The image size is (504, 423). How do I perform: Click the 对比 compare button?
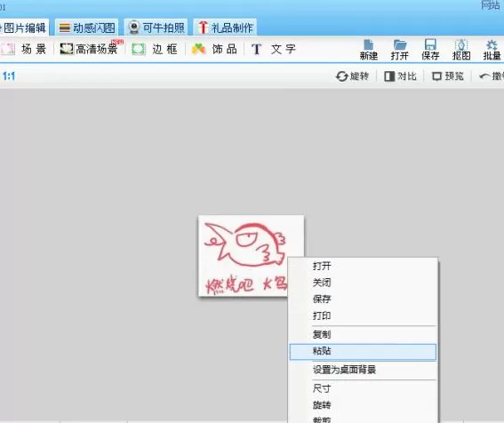point(400,76)
